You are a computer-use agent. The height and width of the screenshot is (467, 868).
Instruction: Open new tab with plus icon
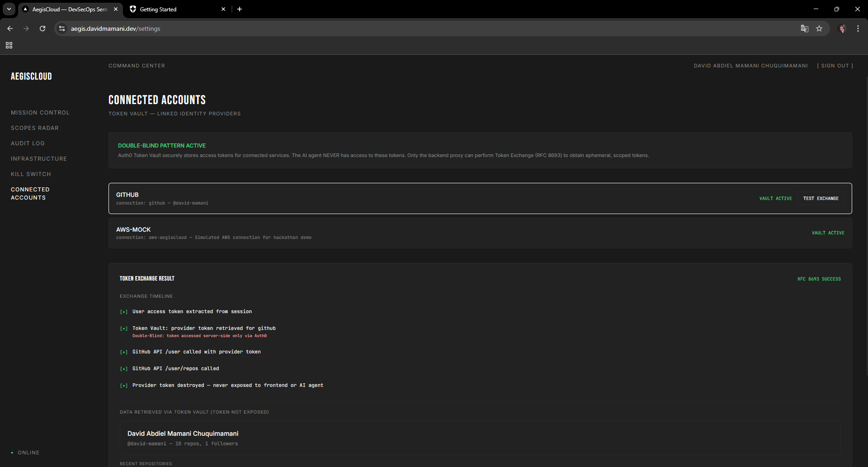[x=240, y=9]
